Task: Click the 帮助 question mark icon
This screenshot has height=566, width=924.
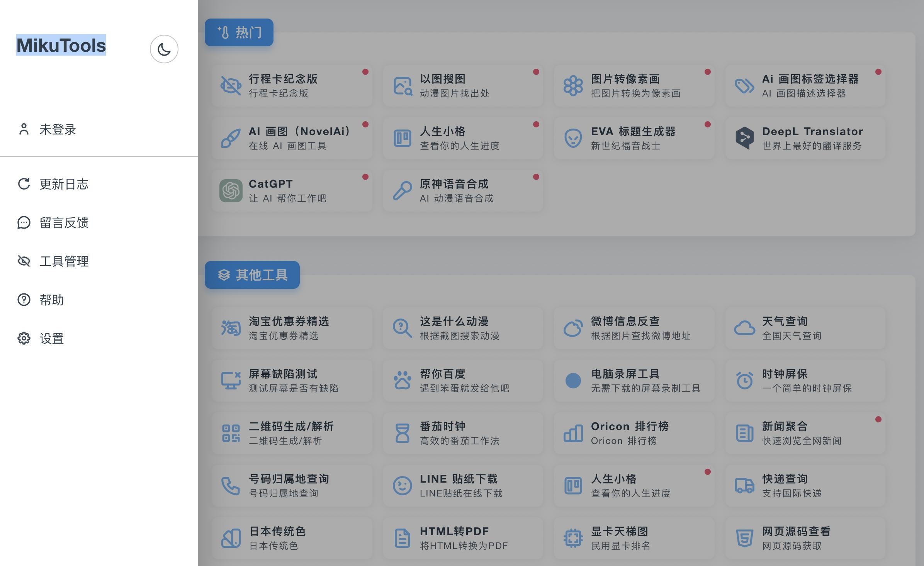Action: (x=24, y=300)
